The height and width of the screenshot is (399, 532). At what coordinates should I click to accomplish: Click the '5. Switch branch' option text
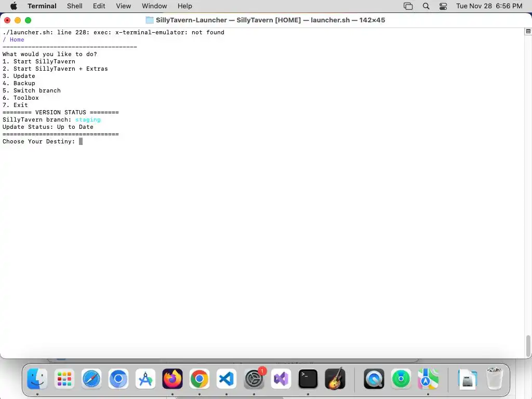pos(32,90)
